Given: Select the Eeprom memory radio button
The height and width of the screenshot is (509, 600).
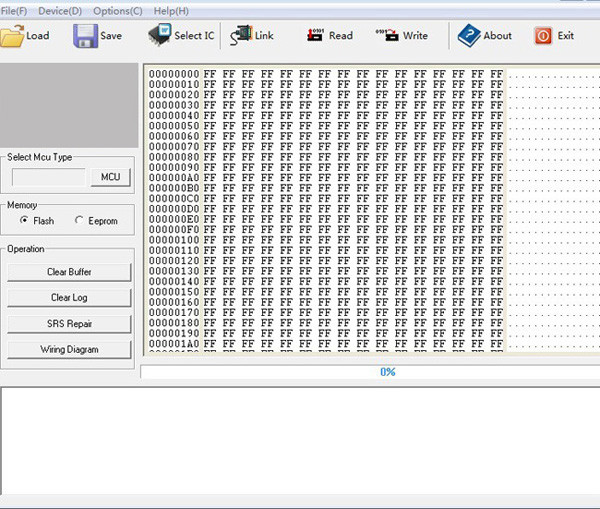Looking at the screenshot, I should (x=79, y=220).
